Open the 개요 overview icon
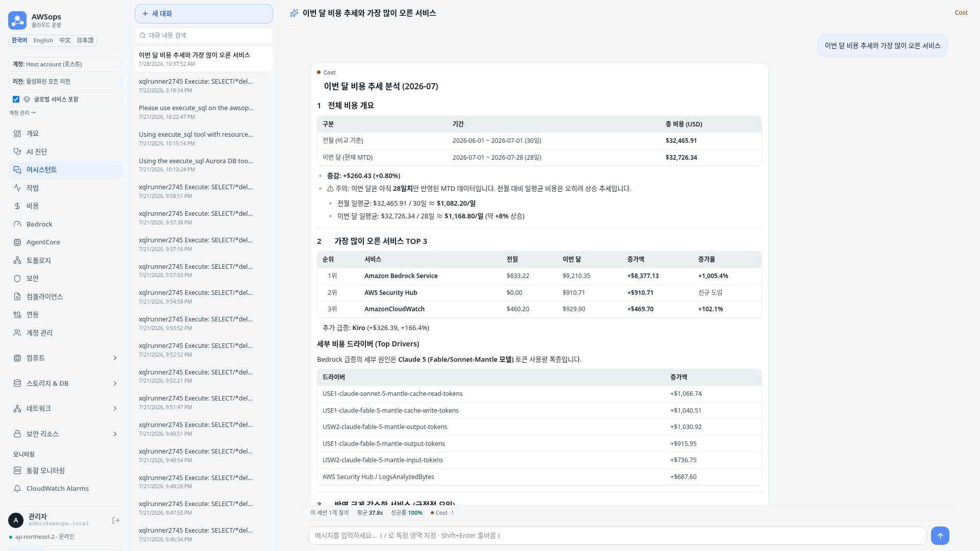The width and height of the screenshot is (980, 551). coord(17,134)
